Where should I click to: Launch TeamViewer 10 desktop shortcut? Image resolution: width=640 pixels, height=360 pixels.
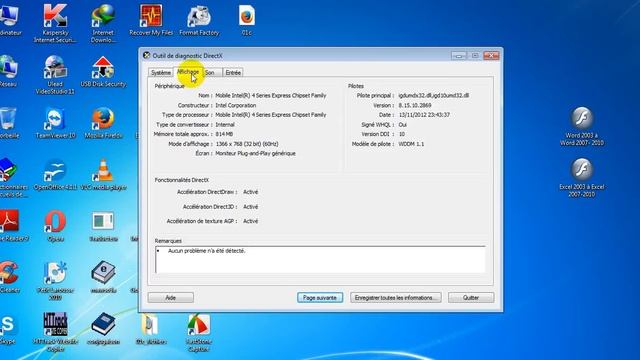[55, 122]
